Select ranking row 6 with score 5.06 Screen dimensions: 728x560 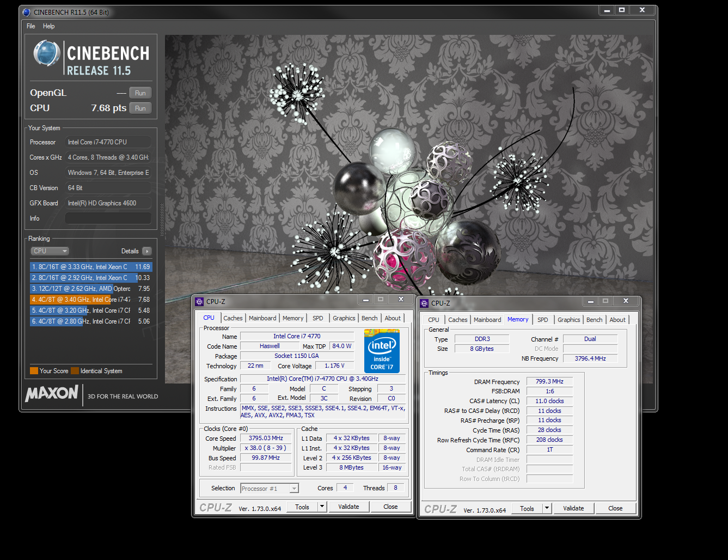tap(91, 321)
